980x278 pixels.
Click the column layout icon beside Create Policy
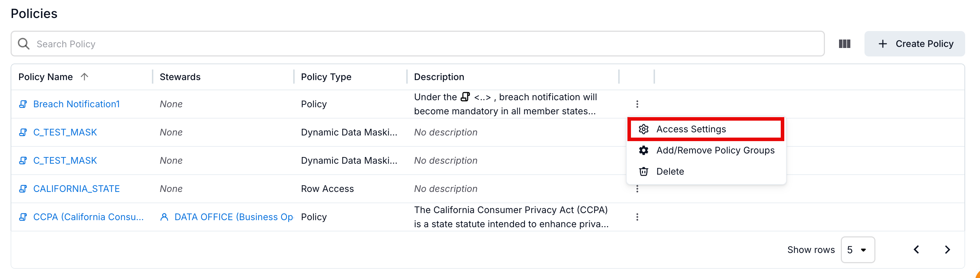[x=844, y=44]
